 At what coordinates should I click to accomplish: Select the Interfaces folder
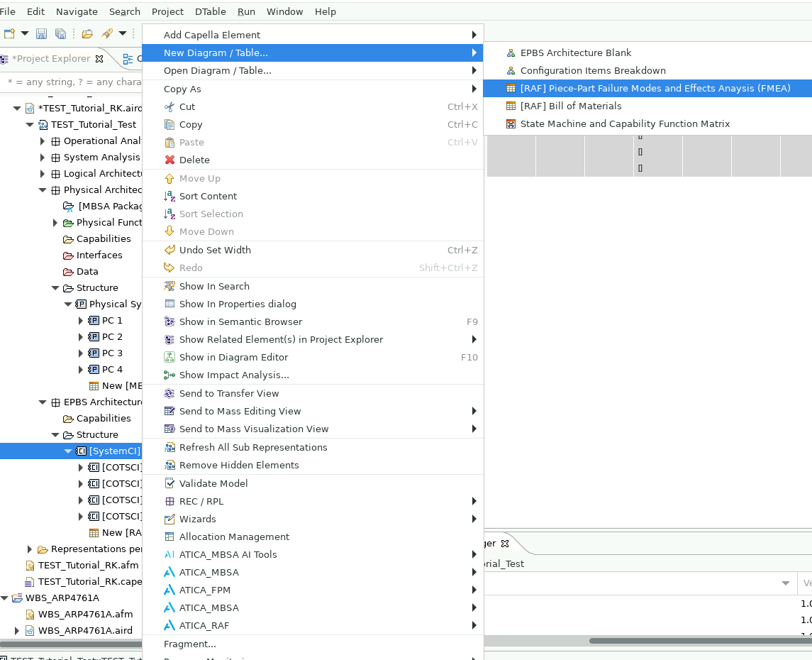99,255
